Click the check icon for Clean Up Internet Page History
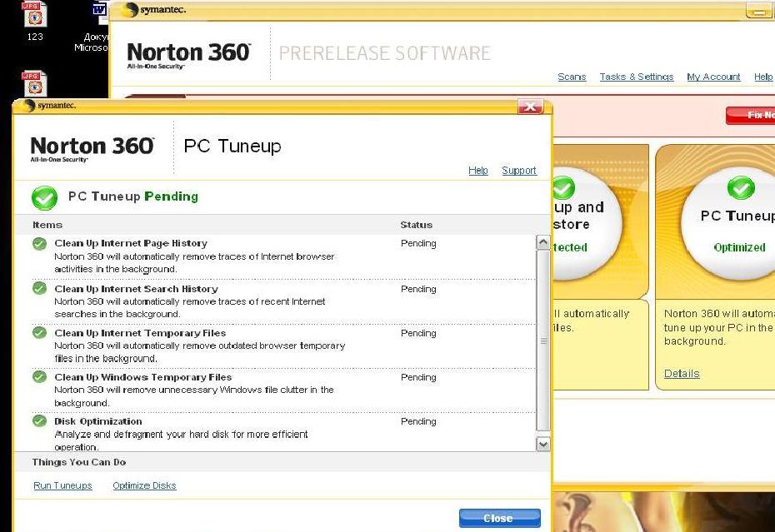 (x=39, y=244)
